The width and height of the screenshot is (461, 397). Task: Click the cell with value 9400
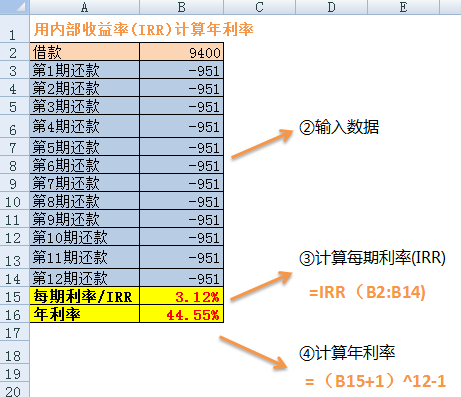[x=181, y=51]
